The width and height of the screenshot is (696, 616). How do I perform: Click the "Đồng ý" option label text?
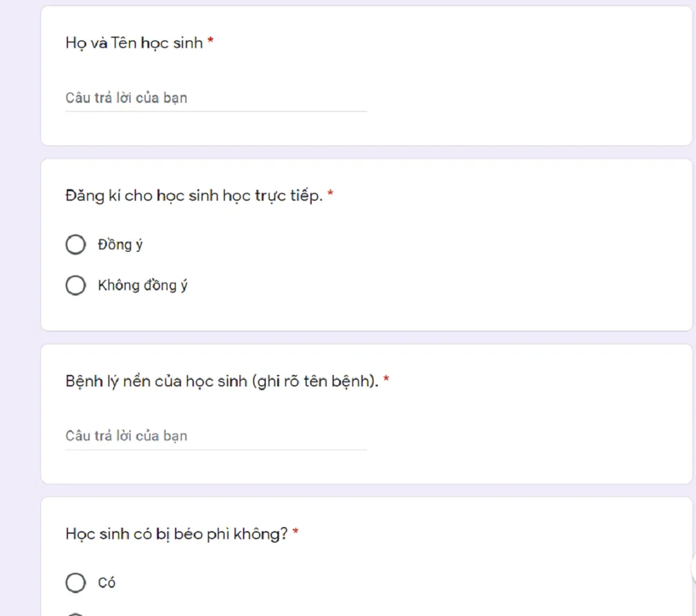120,245
